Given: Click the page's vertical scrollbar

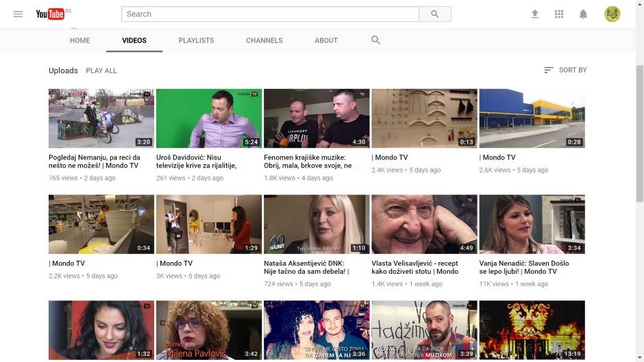Looking at the screenshot, I should pyautogui.click(x=639, y=137).
